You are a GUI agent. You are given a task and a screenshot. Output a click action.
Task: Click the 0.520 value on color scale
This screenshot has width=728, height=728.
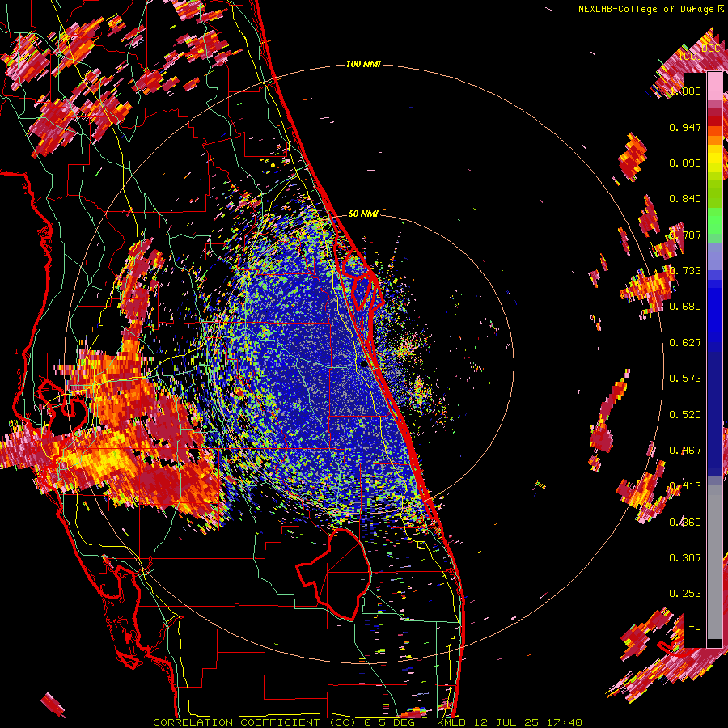pos(685,415)
